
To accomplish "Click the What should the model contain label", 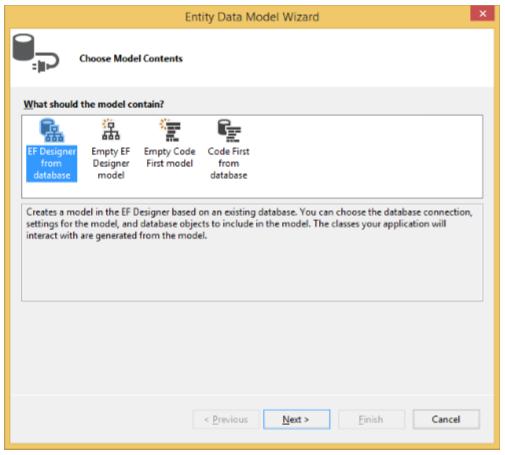I will point(94,104).
